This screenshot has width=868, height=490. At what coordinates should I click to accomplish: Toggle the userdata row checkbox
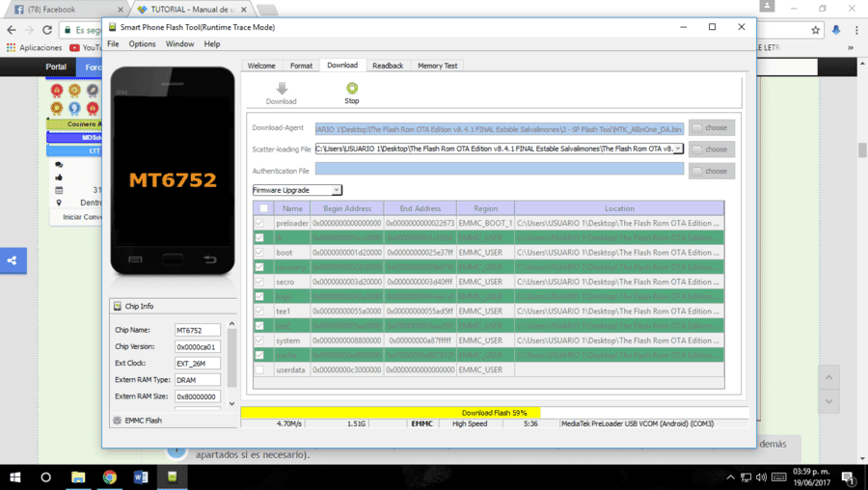[x=259, y=369]
